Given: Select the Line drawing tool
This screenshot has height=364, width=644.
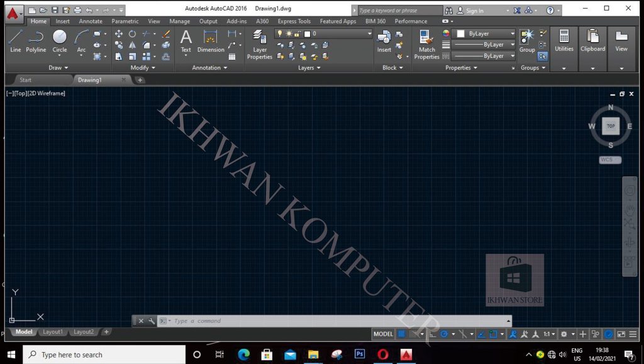Looking at the screenshot, I should tap(15, 41).
